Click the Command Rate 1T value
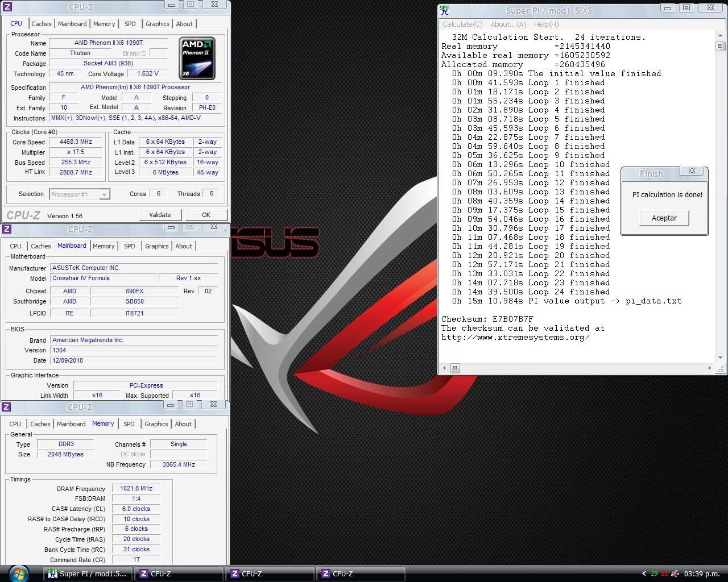 click(136, 560)
